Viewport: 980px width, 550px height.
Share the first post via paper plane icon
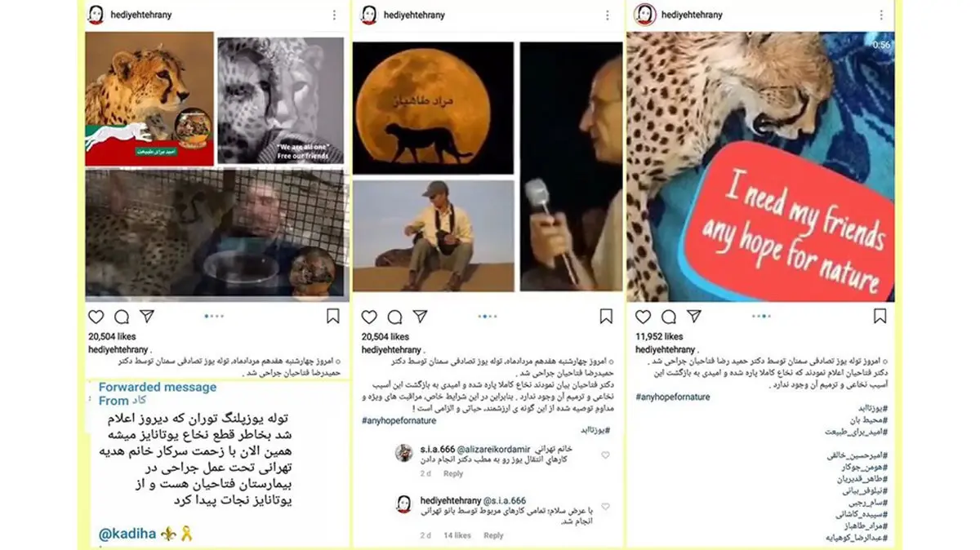tap(147, 316)
